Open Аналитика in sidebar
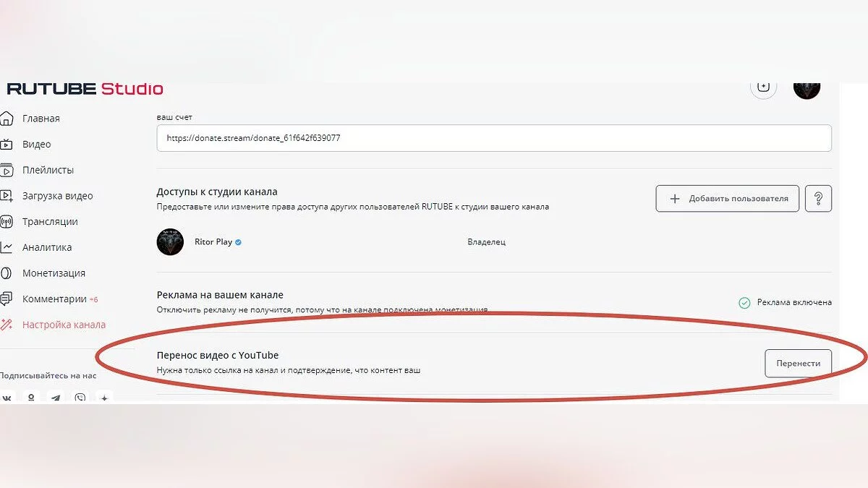The width and height of the screenshot is (868, 488). 47,247
